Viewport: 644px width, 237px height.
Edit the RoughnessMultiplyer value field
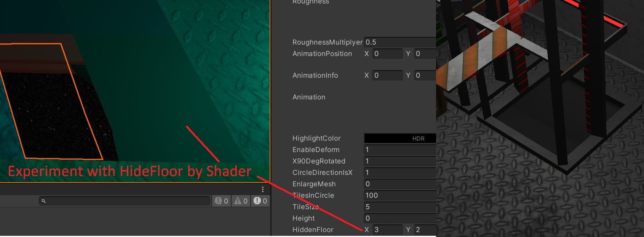coord(400,42)
